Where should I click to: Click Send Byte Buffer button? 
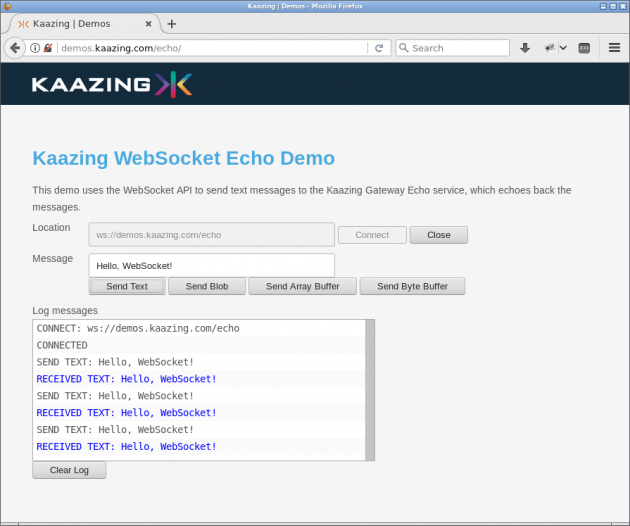(x=412, y=286)
